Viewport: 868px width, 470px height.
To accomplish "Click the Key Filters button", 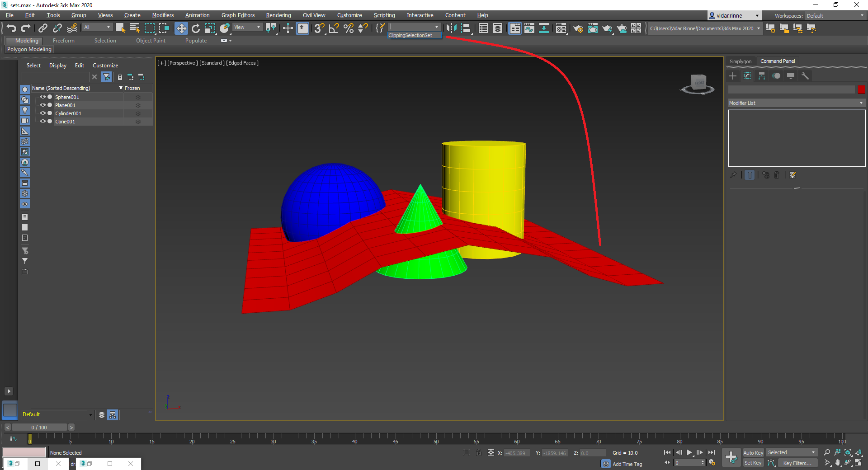I will pos(797,463).
